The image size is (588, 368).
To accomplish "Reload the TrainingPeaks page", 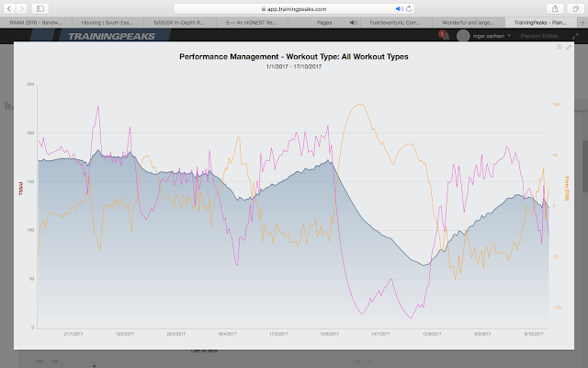I will click(x=409, y=8).
